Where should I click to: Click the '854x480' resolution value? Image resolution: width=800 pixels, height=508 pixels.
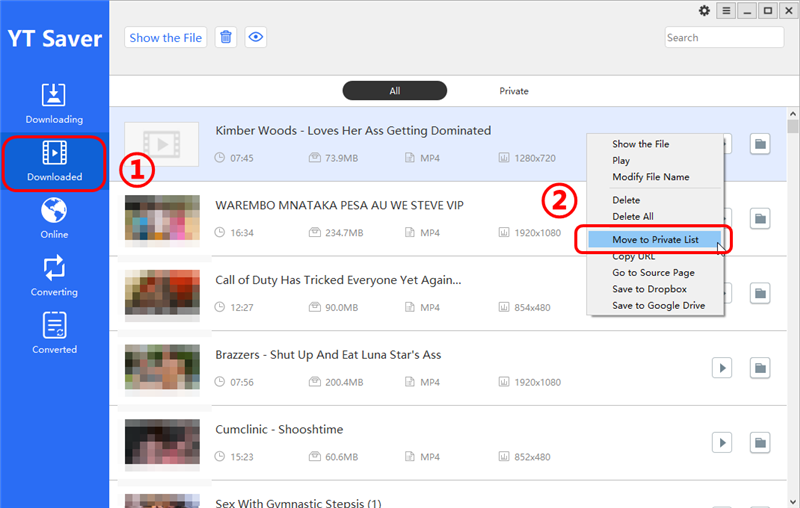click(532, 308)
